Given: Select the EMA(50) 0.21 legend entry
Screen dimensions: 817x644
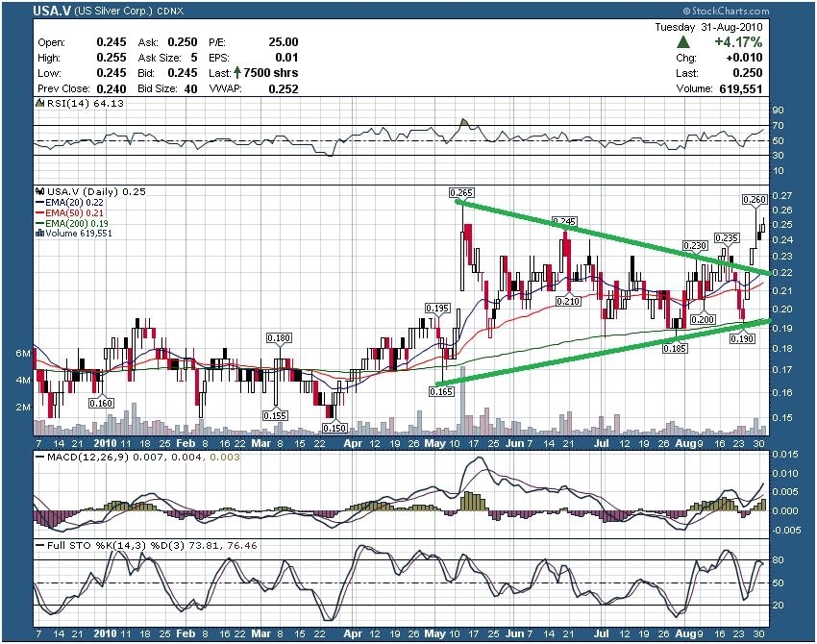Looking at the screenshot, I should [70, 213].
